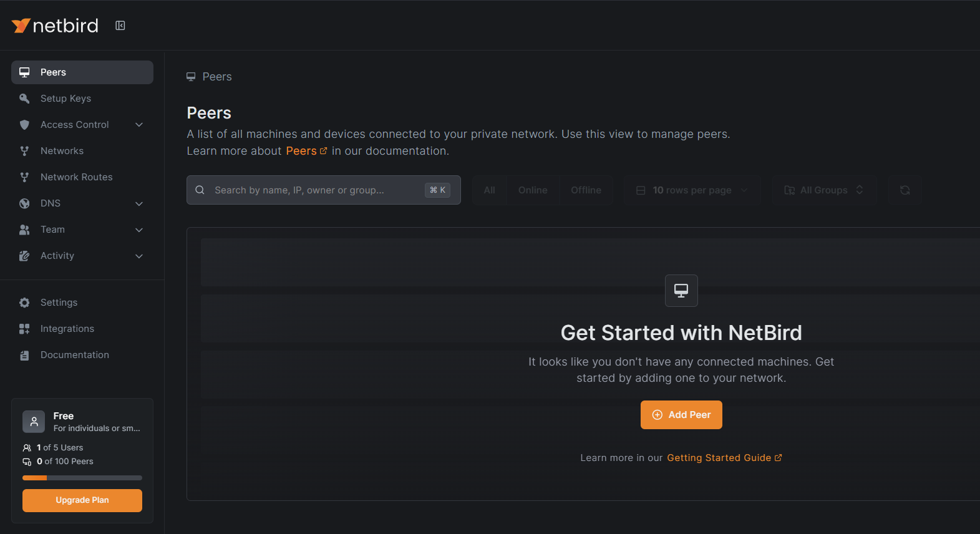The height and width of the screenshot is (534, 980).
Task: Expand the Access Control submenu chevron
Action: point(139,125)
